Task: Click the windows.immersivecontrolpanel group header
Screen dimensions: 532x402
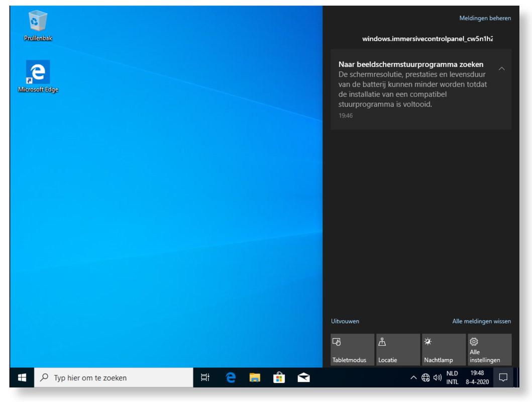Action: tap(428, 39)
